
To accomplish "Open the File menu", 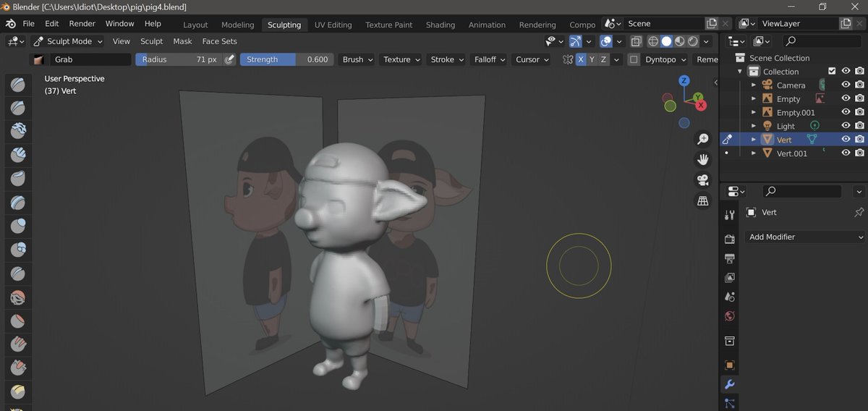I will coord(29,23).
